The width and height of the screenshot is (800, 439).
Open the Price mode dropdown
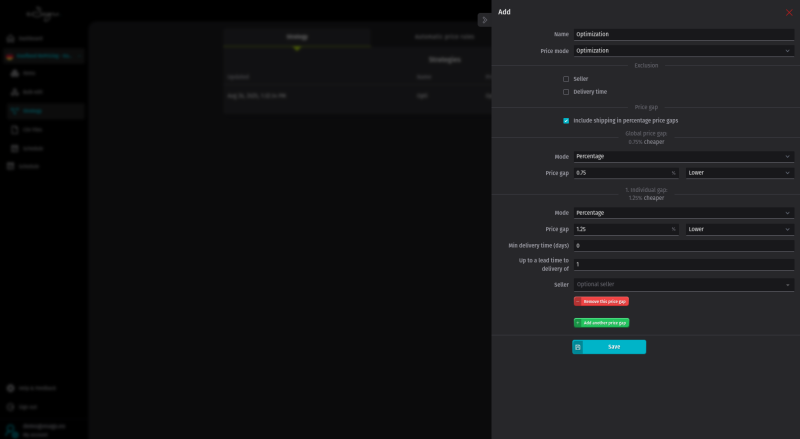tap(684, 50)
